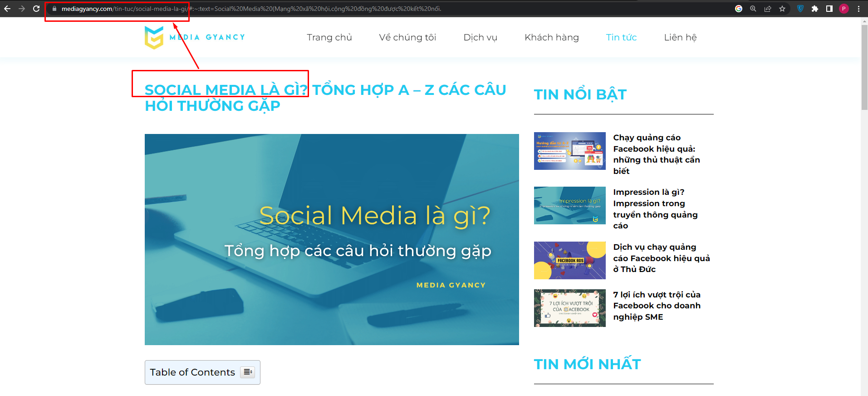This screenshot has width=868, height=396.
Task: Open article 7 lợi ích vượt trội Facebook
Action: pyautogui.click(x=657, y=306)
